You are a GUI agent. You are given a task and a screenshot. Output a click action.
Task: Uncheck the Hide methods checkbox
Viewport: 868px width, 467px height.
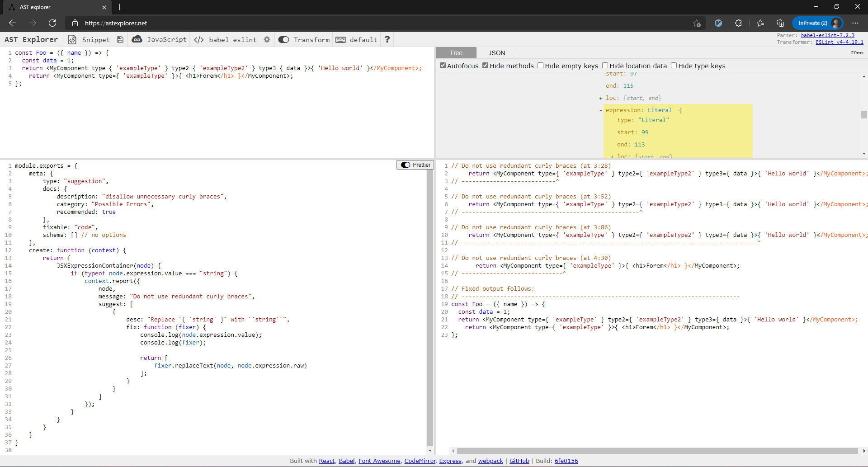pyautogui.click(x=486, y=65)
